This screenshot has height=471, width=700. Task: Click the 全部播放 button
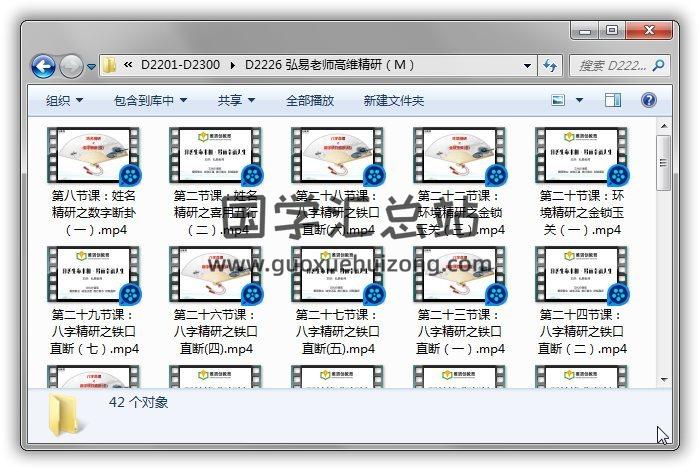point(310,101)
